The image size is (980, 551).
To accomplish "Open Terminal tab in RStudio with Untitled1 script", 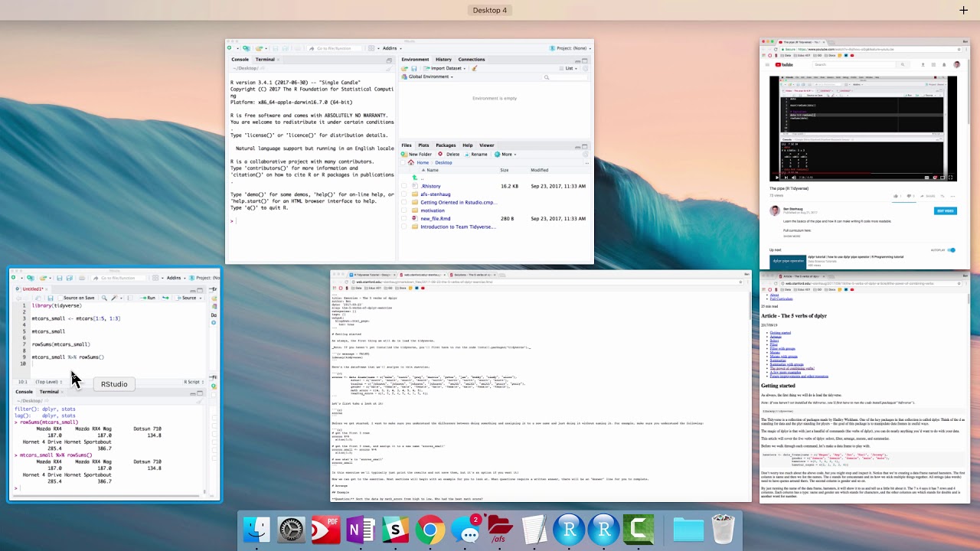I will point(49,392).
